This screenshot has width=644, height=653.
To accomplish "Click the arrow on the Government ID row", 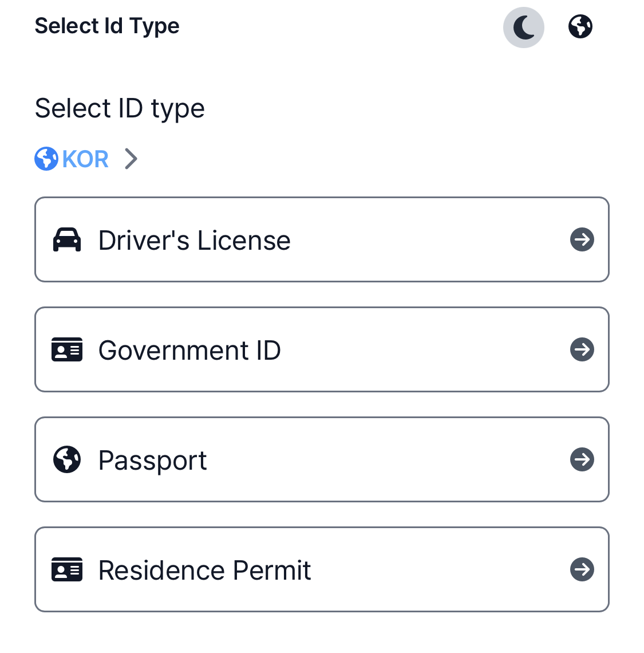I will point(582,349).
